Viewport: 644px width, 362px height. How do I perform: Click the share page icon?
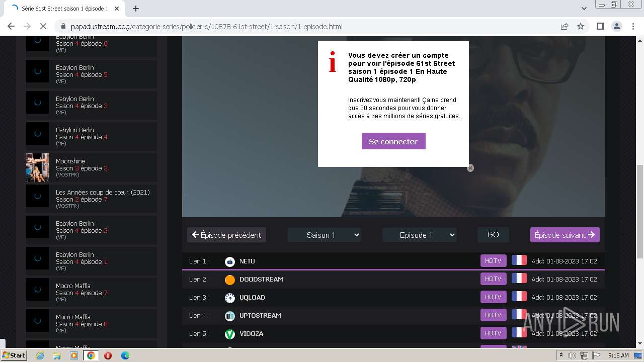[x=565, y=26]
